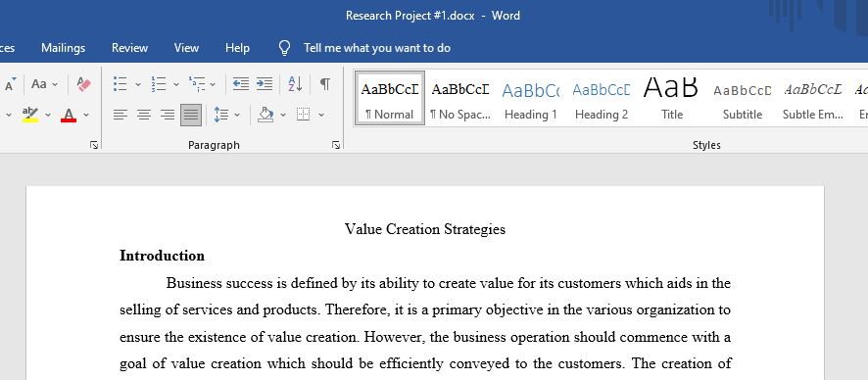Align text left
Viewport: 868px width, 380px height.
(121, 115)
